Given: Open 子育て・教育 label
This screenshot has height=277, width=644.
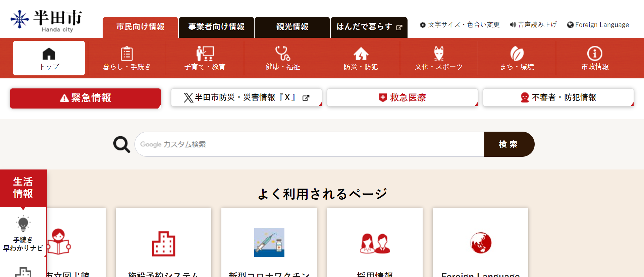Looking at the screenshot, I should click(x=205, y=67).
